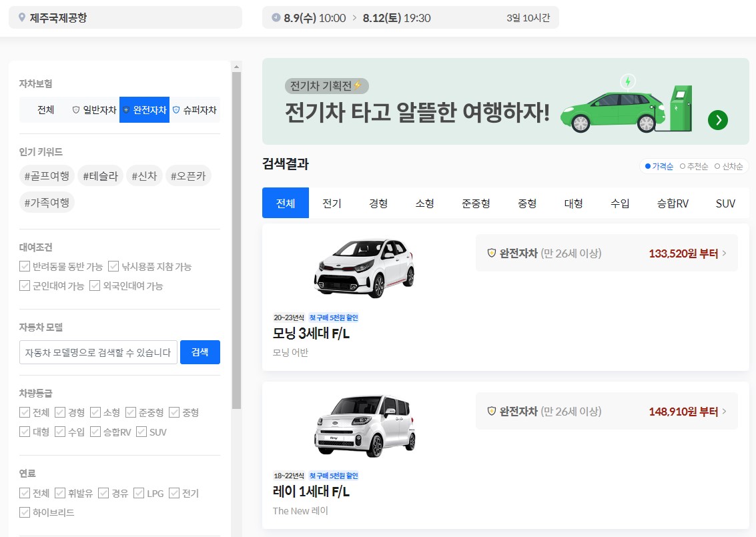The image size is (756, 537).
Task: Open the 모닝 3세대 F/L title
Action: pyautogui.click(x=312, y=333)
